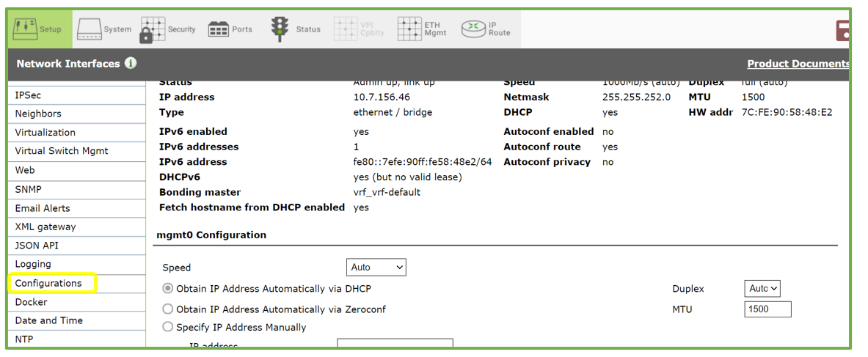
Task: Choose Specify IP Address Manually option
Action: click(168, 327)
